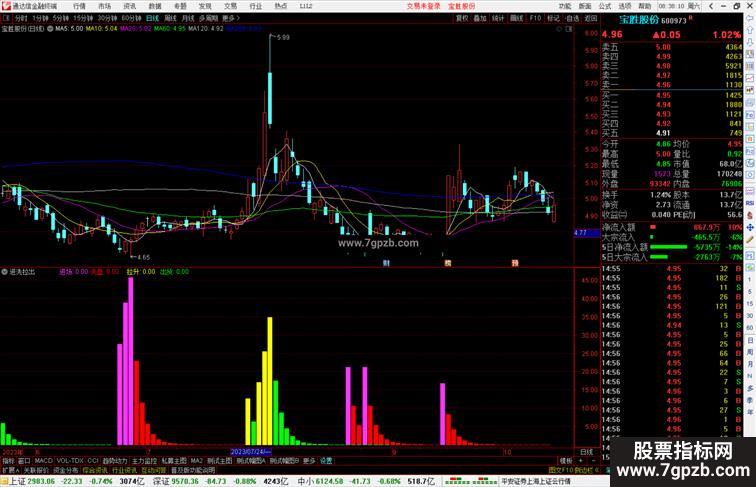
Task: Select the MA2 indicator tab
Action: pos(196,461)
